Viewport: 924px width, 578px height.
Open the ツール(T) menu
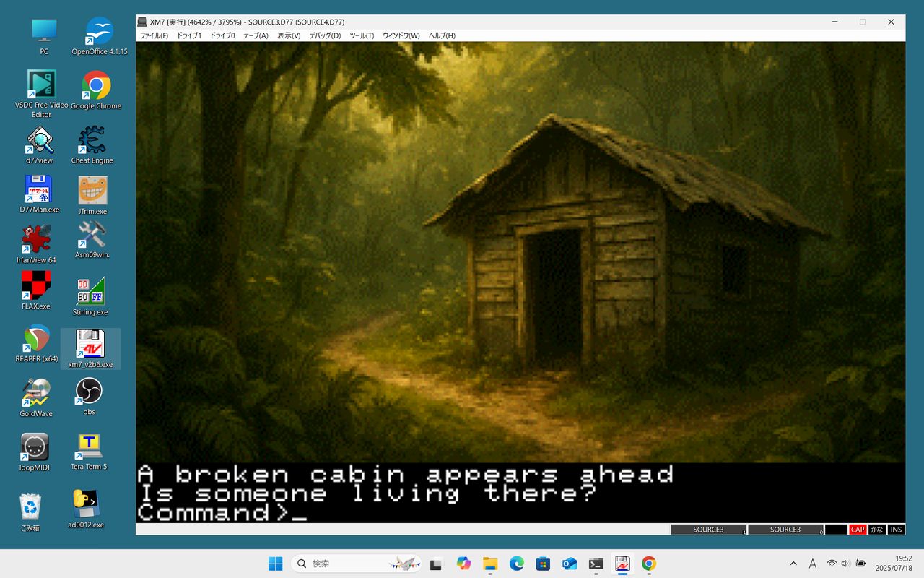click(362, 35)
